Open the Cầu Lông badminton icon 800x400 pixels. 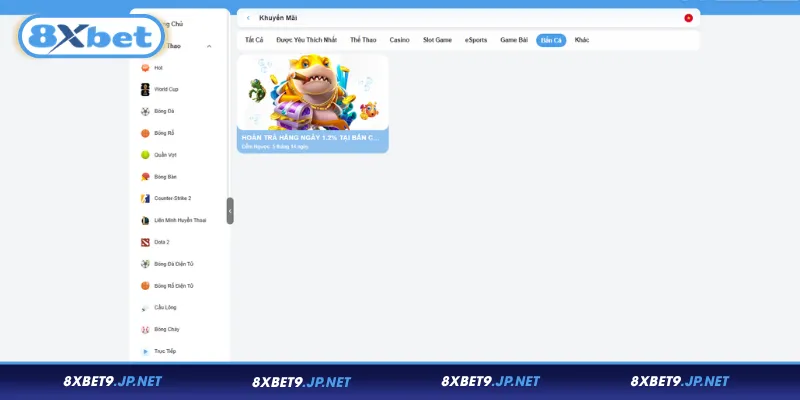click(145, 308)
